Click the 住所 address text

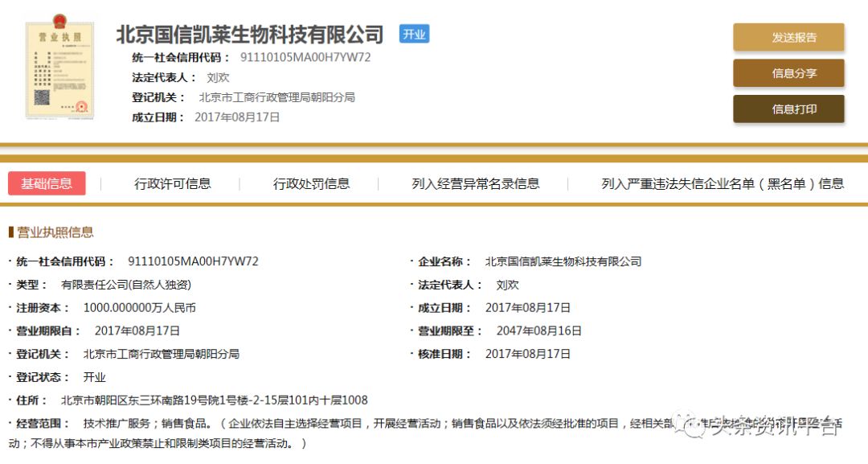pos(214,400)
